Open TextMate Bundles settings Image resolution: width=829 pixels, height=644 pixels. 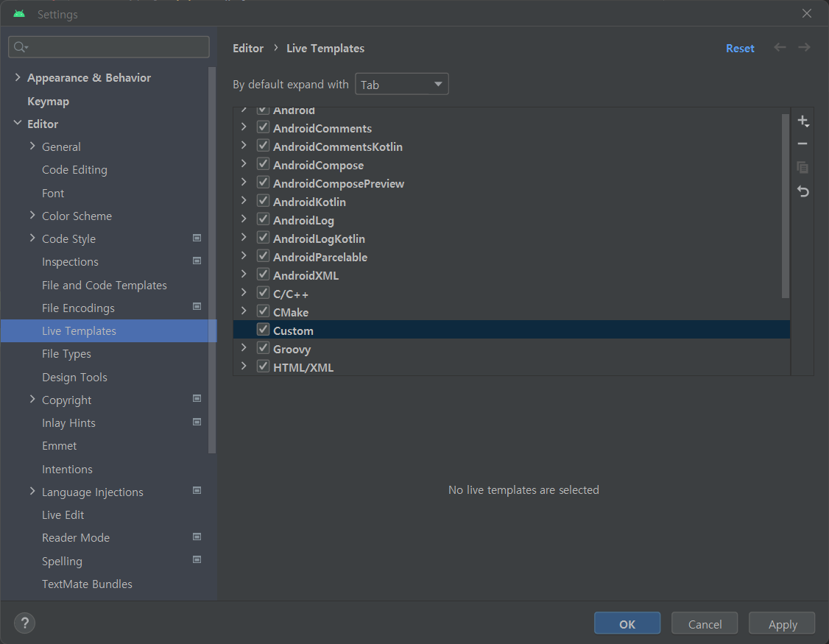pos(87,584)
